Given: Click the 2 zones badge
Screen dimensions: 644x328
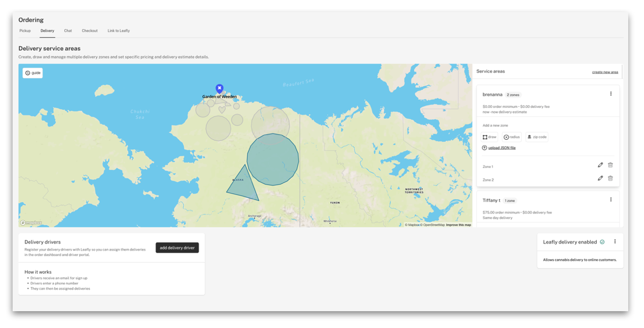Looking at the screenshot, I should 513,95.
